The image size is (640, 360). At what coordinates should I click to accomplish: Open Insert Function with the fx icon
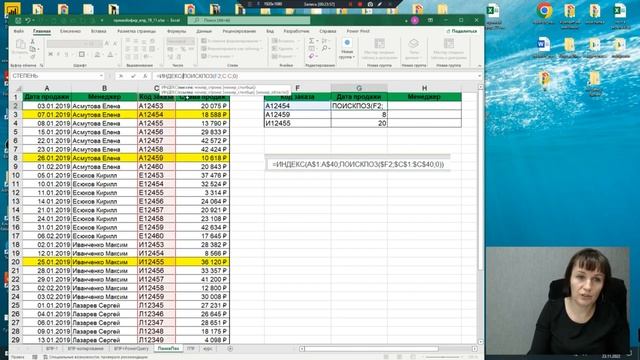click(145, 76)
